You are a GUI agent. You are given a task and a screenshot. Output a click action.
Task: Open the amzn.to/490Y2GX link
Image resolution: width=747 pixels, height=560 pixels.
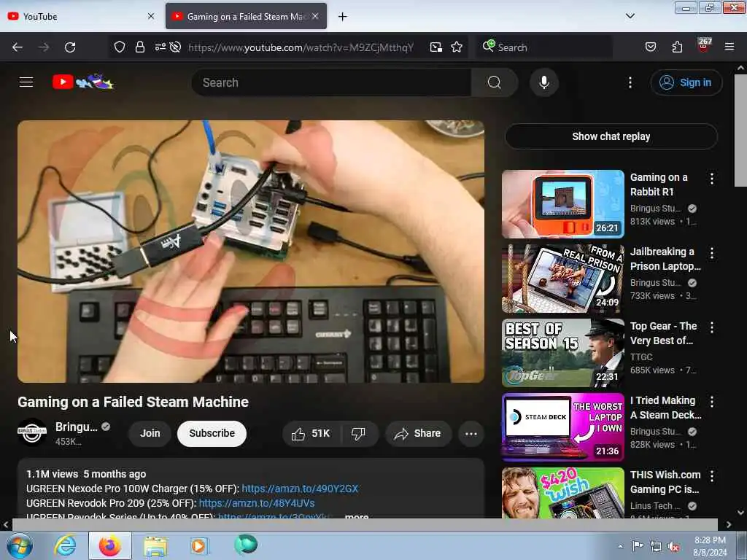pyautogui.click(x=300, y=489)
